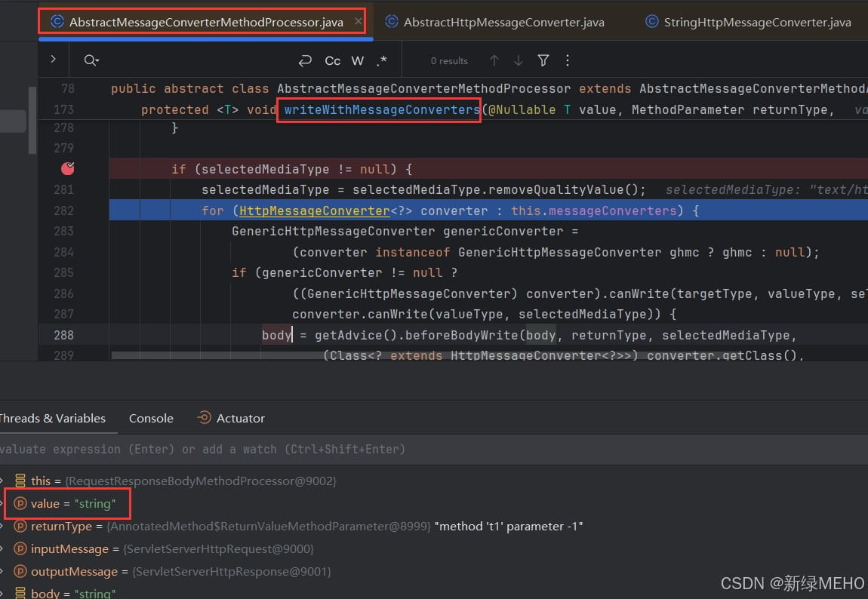The width and height of the screenshot is (868, 599).
Task: Go to previous search occurrence arrow
Action: coord(494,60)
